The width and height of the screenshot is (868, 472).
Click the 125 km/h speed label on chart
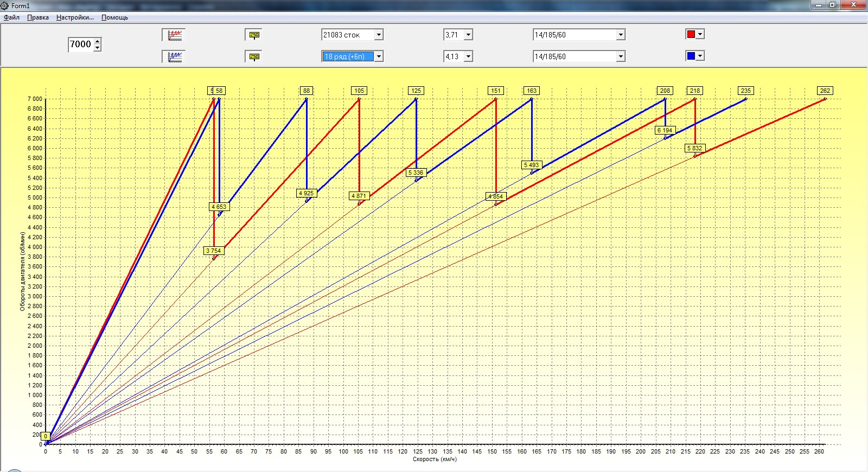(x=416, y=91)
